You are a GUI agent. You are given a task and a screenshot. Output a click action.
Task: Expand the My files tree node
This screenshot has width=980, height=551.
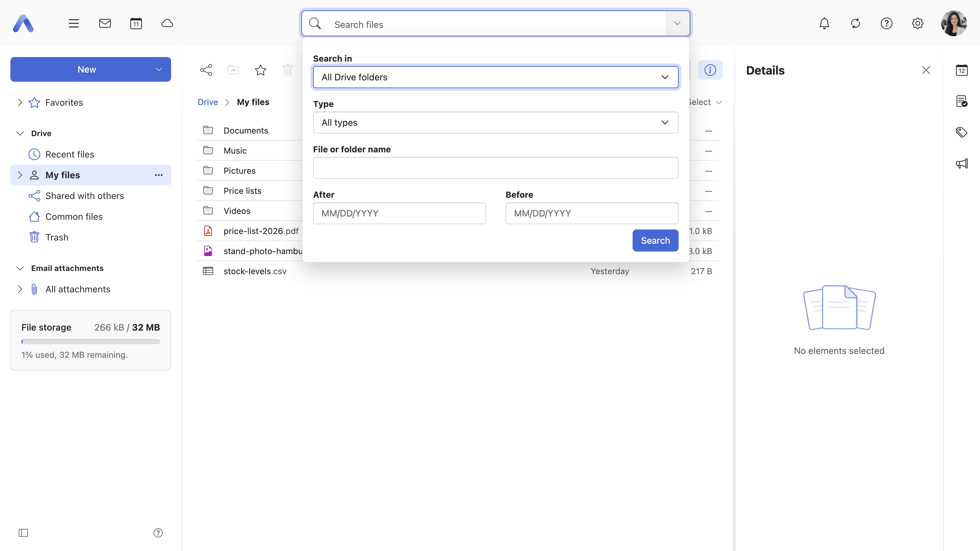[20, 175]
